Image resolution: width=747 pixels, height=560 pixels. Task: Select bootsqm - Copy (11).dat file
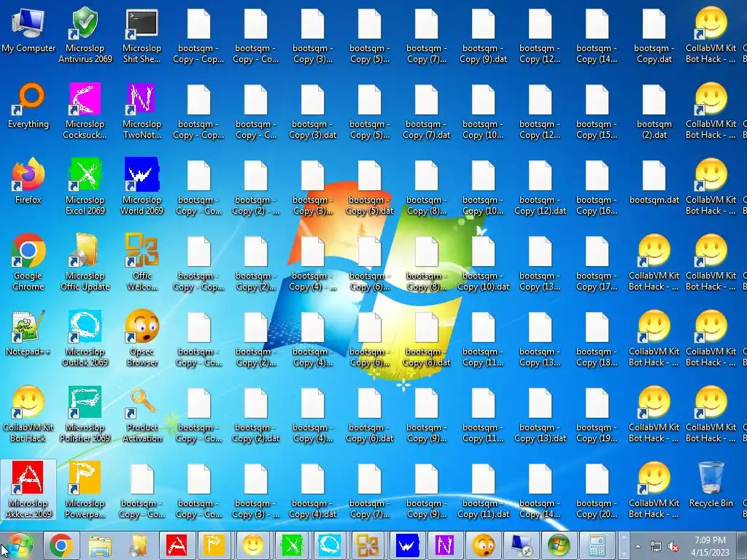(x=483, y=490)
